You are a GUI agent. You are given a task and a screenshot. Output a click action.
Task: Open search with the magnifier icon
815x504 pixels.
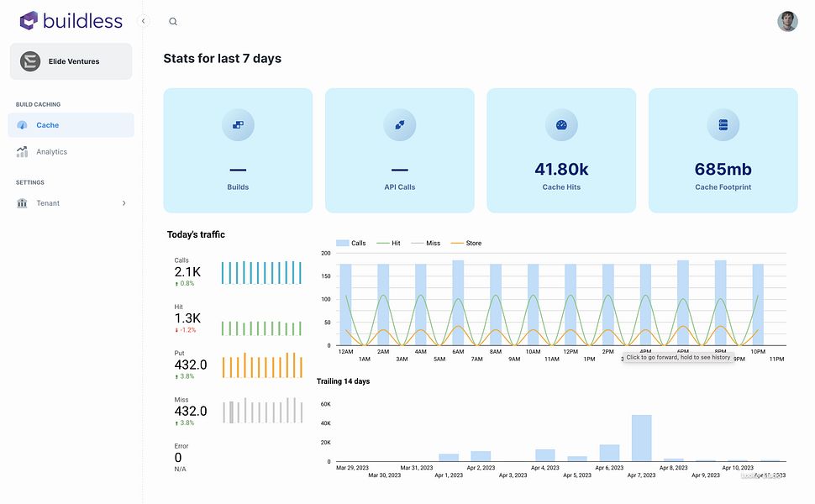173,22
